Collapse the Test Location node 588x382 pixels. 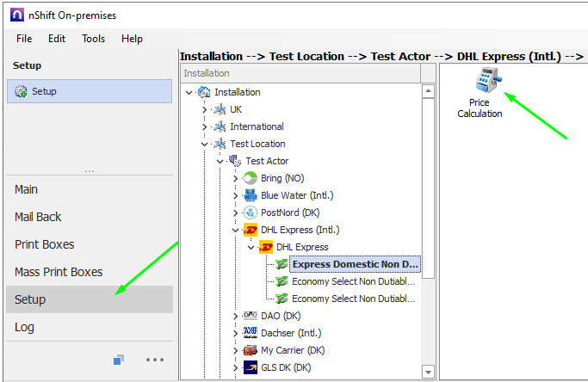click(205, 144)
